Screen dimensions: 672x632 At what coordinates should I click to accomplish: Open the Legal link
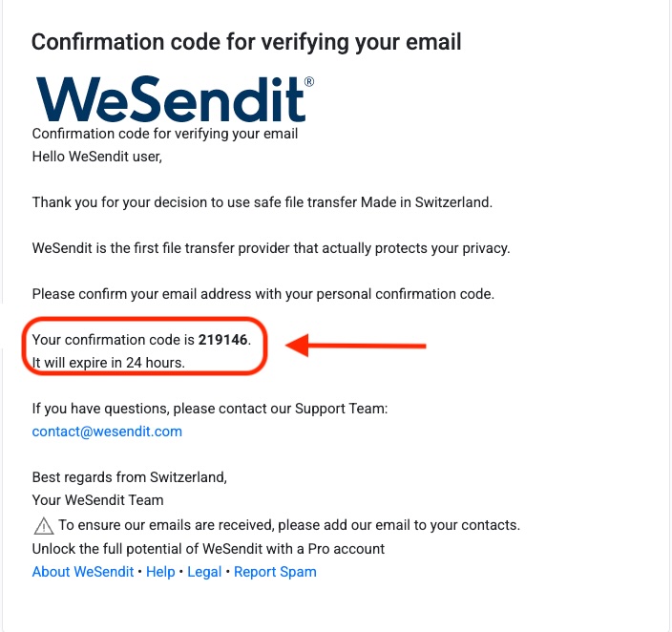pos(204,572)
